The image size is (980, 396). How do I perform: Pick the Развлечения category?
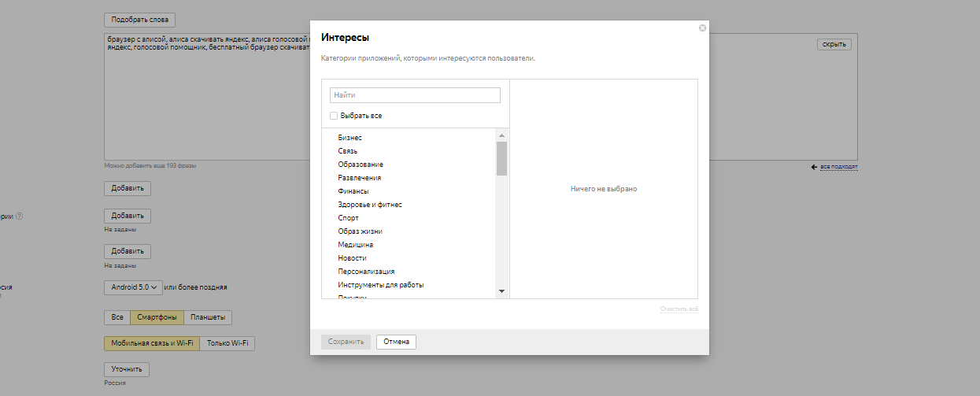(x=359, y=178)
